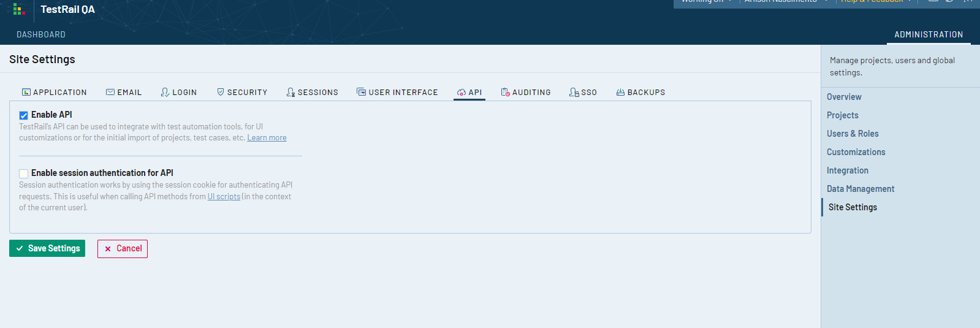Viewport: 980px width, 328px height.
Task: Open the Backups tab icon
Action: 620,92
